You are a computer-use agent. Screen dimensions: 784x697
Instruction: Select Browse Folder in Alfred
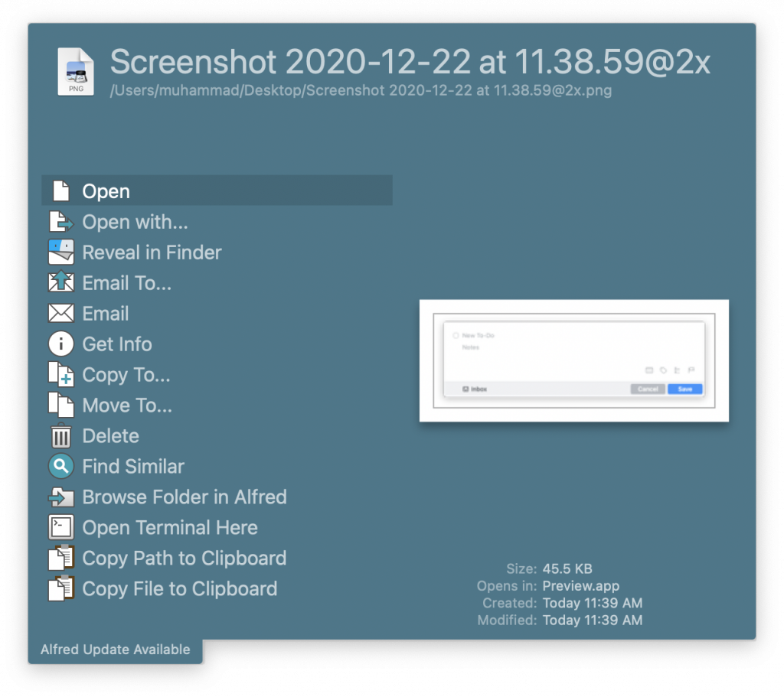(217, 497)
